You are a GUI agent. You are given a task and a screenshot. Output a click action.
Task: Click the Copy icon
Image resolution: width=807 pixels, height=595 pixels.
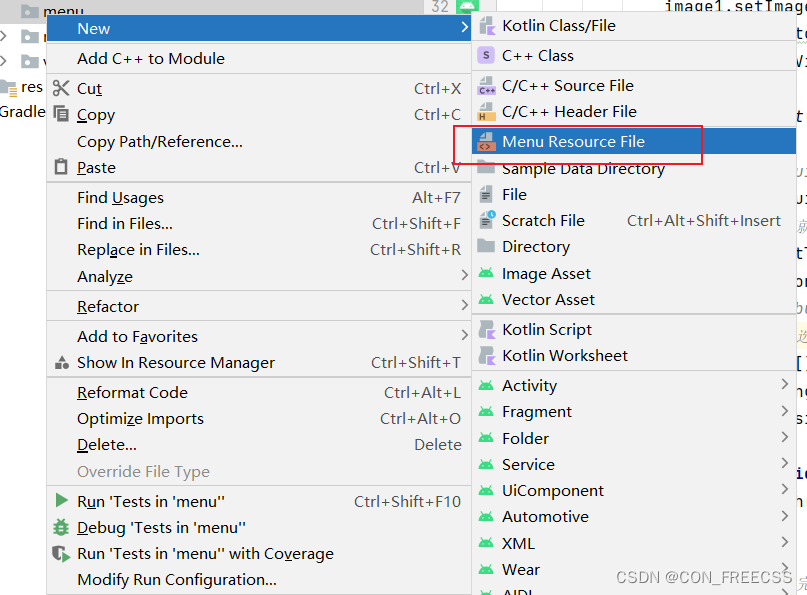pos(61,114)
